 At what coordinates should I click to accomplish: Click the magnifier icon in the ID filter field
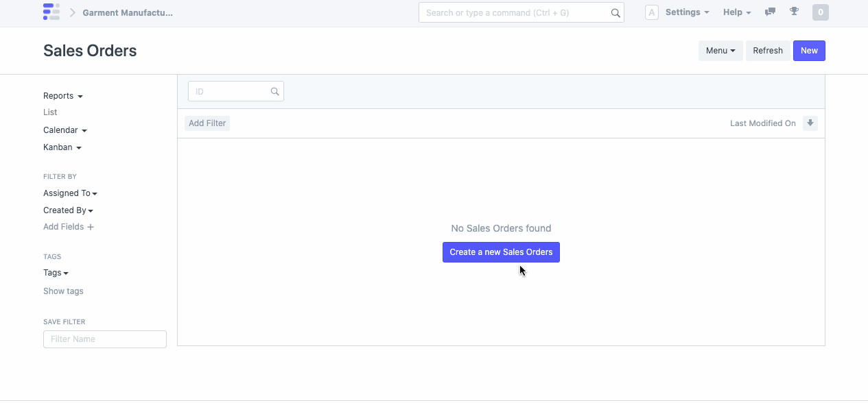point(274,91)
